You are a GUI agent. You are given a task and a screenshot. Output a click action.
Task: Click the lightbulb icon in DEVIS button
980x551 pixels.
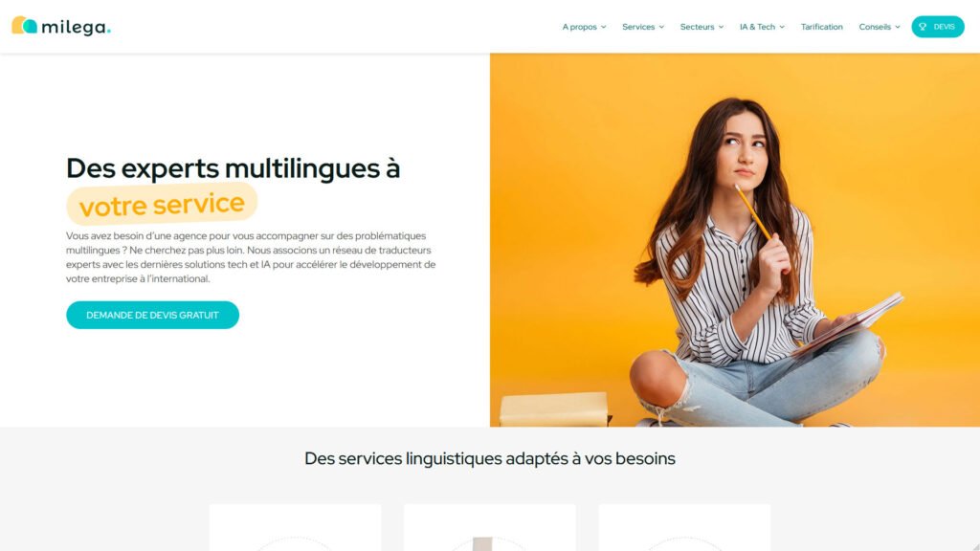[x=923, y=27]
